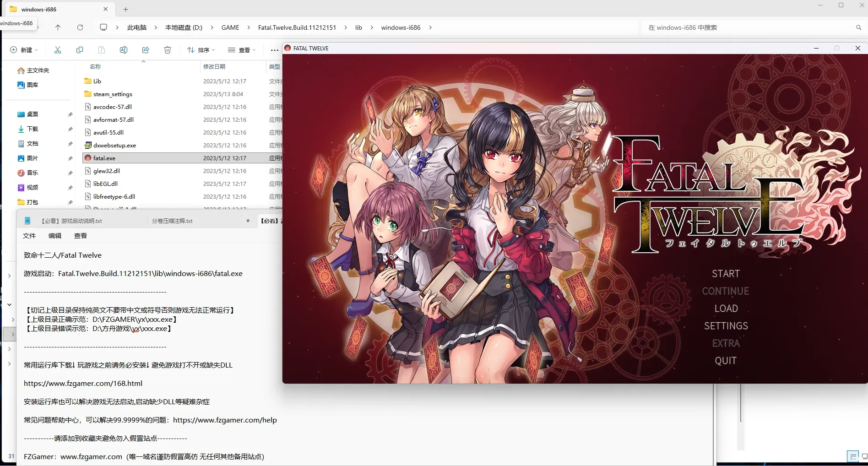Sort files by 名称 column header
Screen dimensions: 868x466
pyautogui.click(x=95, y=67)
